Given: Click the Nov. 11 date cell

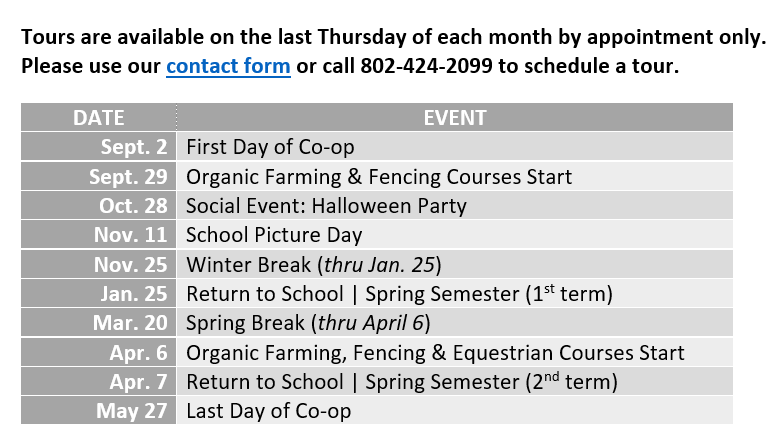Looking at the screenshot, I should pos(99,235).
